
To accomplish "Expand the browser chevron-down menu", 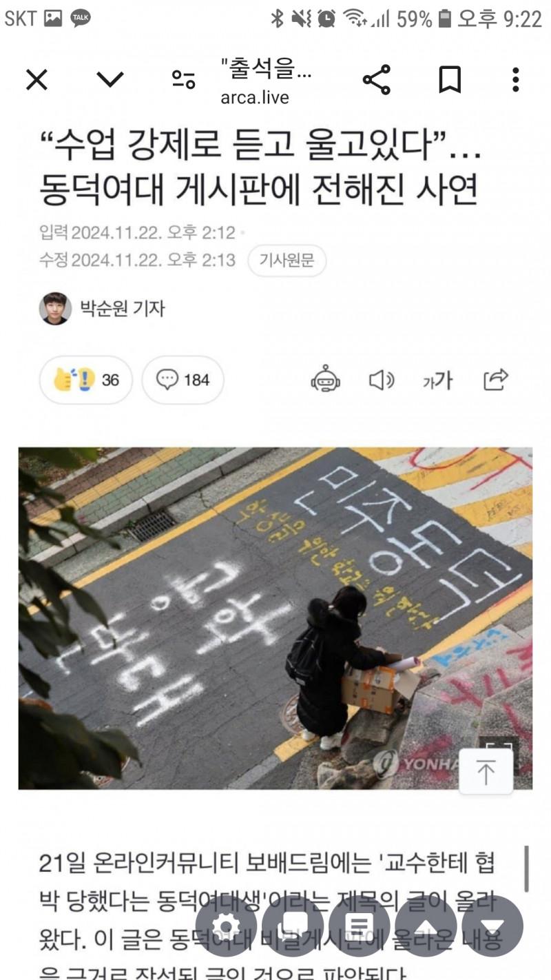I will tap(110, 80).
